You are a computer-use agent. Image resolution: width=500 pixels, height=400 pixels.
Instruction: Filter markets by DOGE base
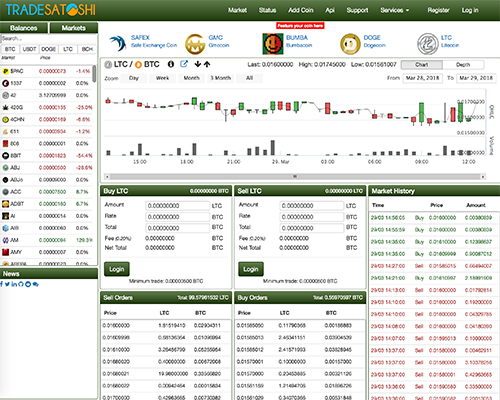tap(49, 49)
